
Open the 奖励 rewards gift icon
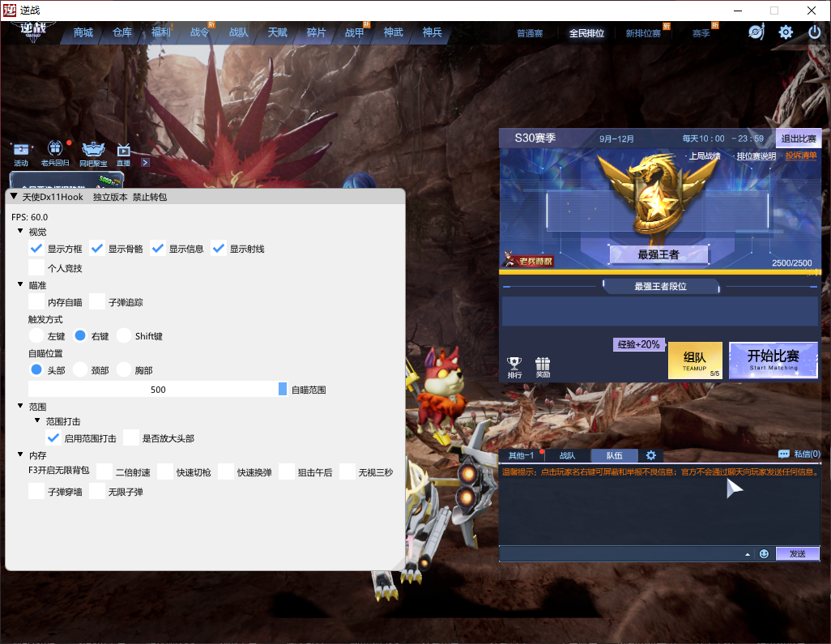543,366
